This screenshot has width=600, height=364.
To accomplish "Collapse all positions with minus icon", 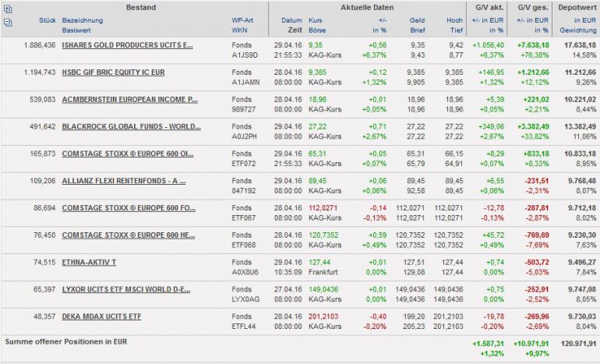I will pos(8,22).
